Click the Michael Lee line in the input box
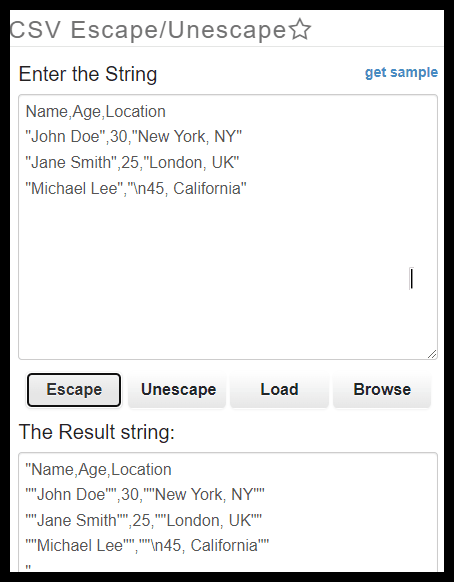This screenshot has width=454, height=582. [136, 189]
